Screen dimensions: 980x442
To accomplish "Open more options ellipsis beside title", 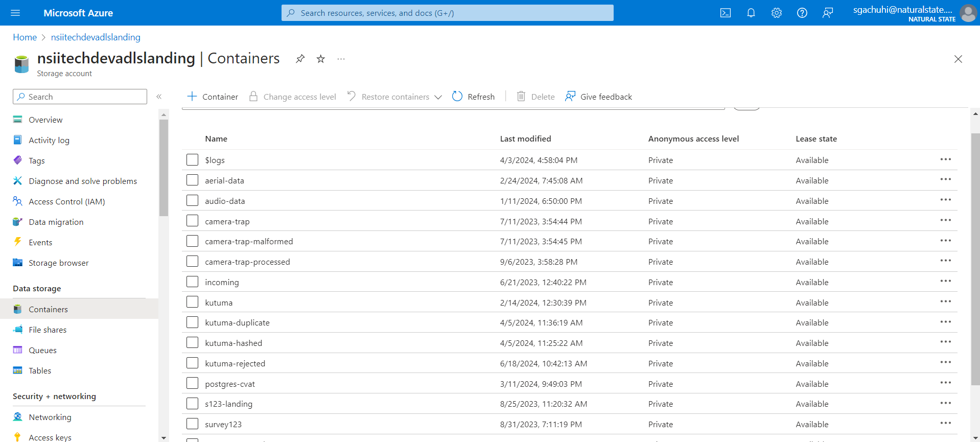I will pyautogui.click(x=341, y=59).
